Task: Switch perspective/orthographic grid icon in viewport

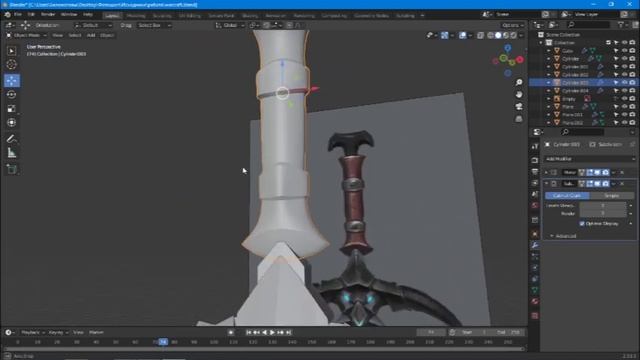Action: pos(519,119)
